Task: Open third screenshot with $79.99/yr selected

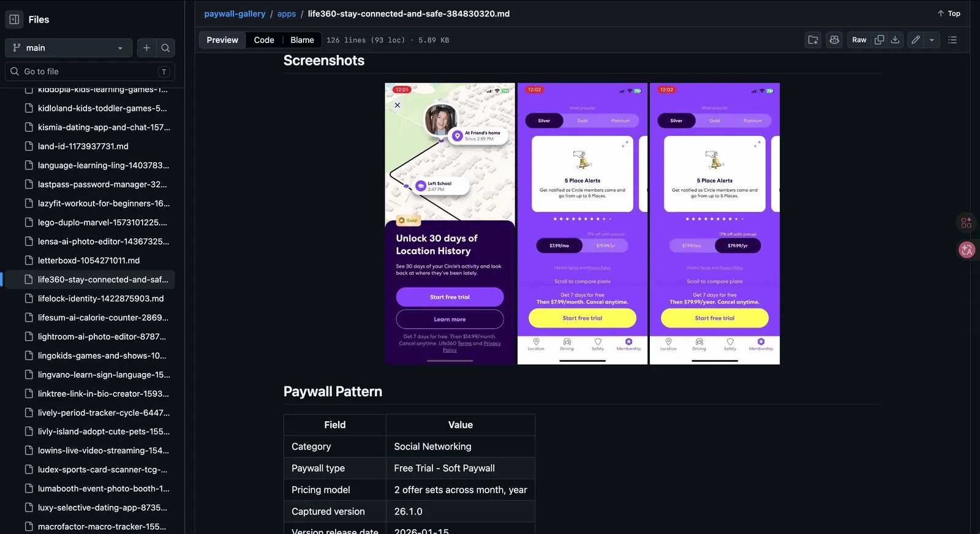Action: [x=715, y=224]
